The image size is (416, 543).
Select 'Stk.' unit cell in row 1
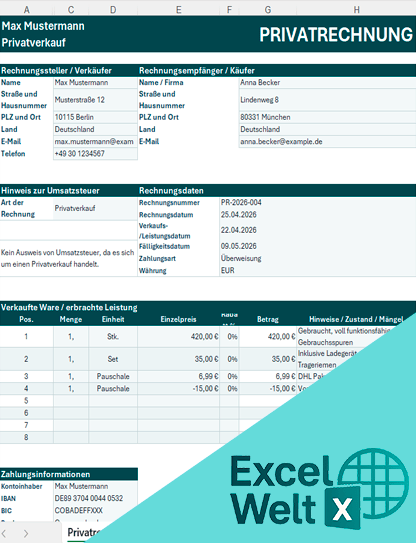(113, 337)
